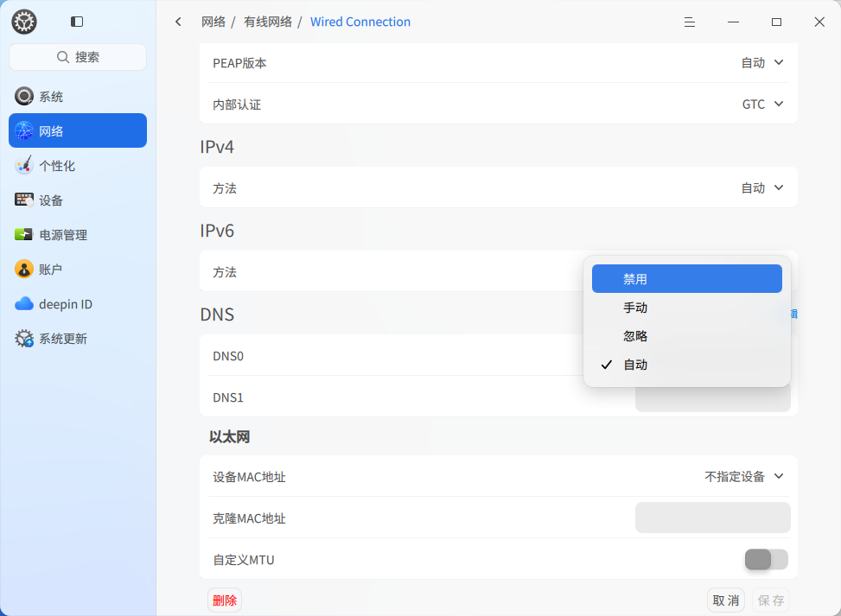The width and height of the screenshot is (841, 616).
Task: Open the 设备MAC地址 dropdown
Action: click(x=744, y=476)
